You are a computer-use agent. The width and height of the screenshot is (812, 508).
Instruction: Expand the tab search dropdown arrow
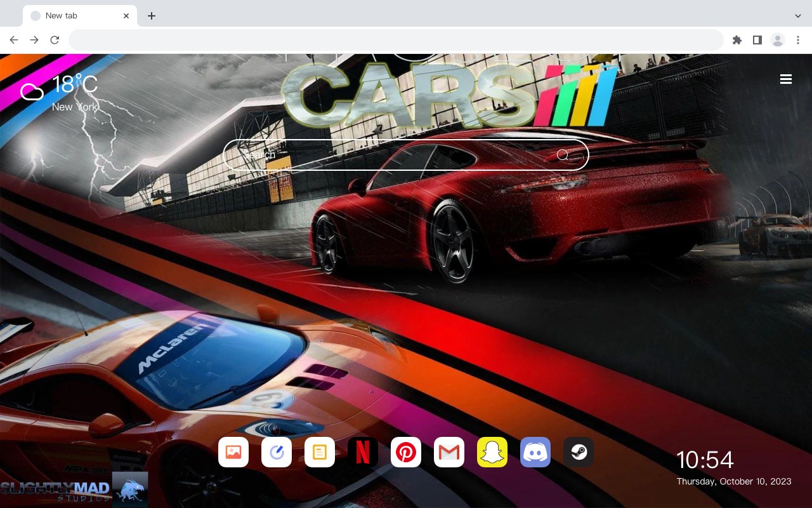798,16
